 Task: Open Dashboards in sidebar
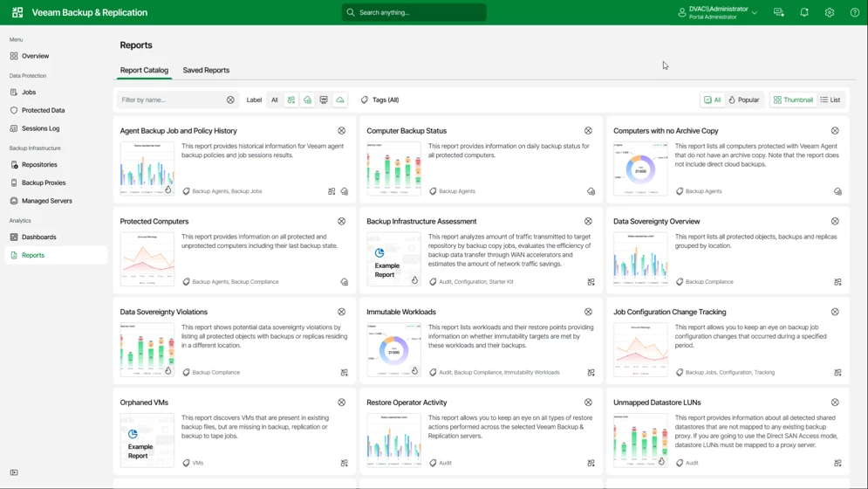coord(38,237)
